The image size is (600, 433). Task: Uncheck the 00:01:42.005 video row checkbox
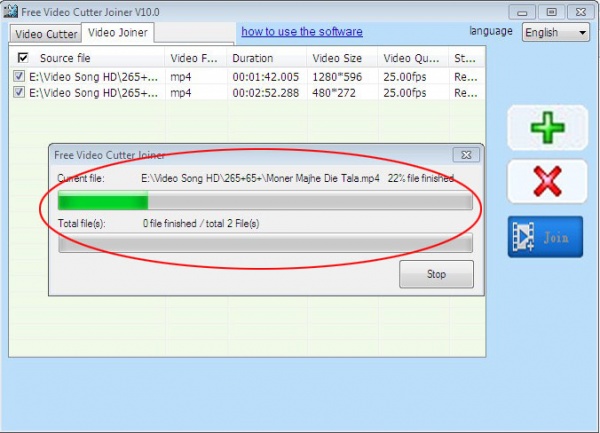click(19, 76)
